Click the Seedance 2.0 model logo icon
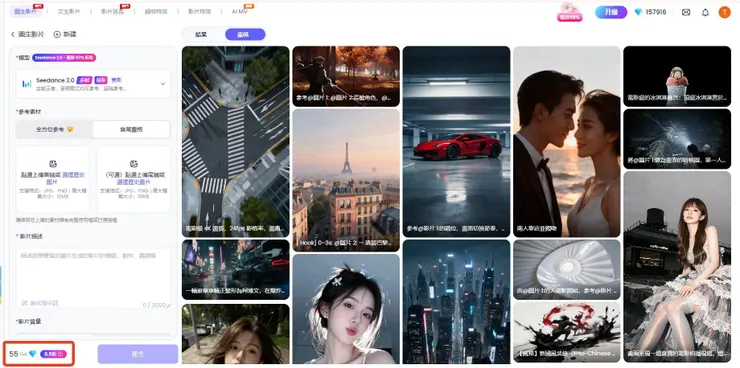Viewport: 740px width, 368px height. 27,84
